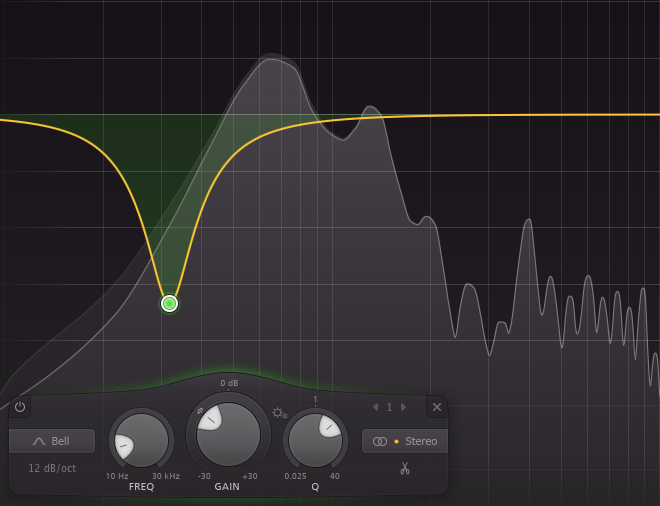Click the Q knob

pos(315,440)
